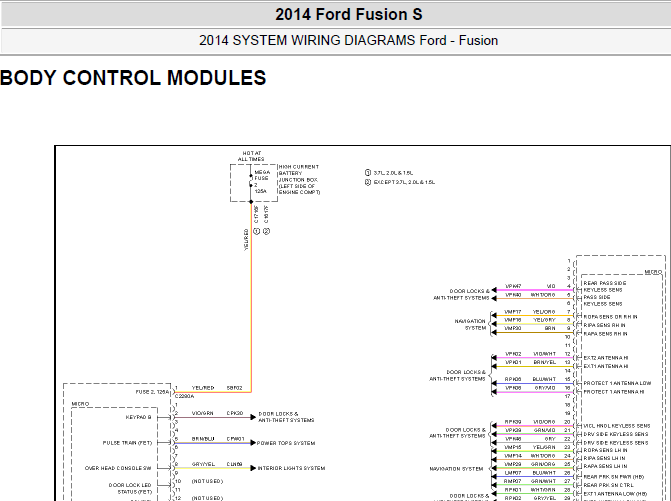Click the "FUSE 2, 125A" module label
The width and height of the screenshot is (671, 501).
(152, 392)
